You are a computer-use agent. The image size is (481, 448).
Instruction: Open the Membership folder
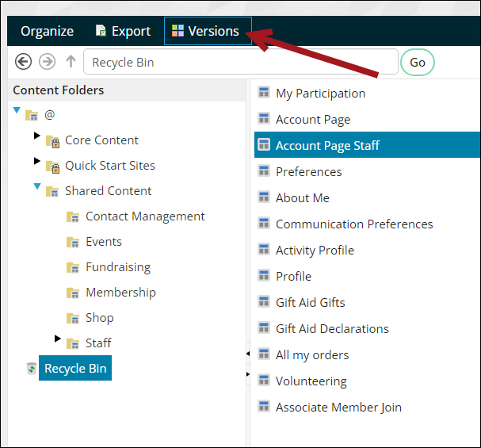[x=121, y=293]
